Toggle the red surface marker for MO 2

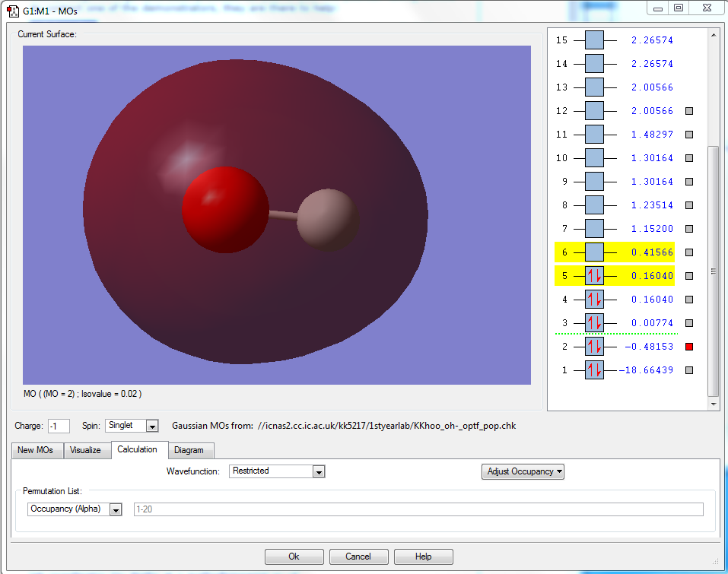pyautogui.click(x=689, y=347)
